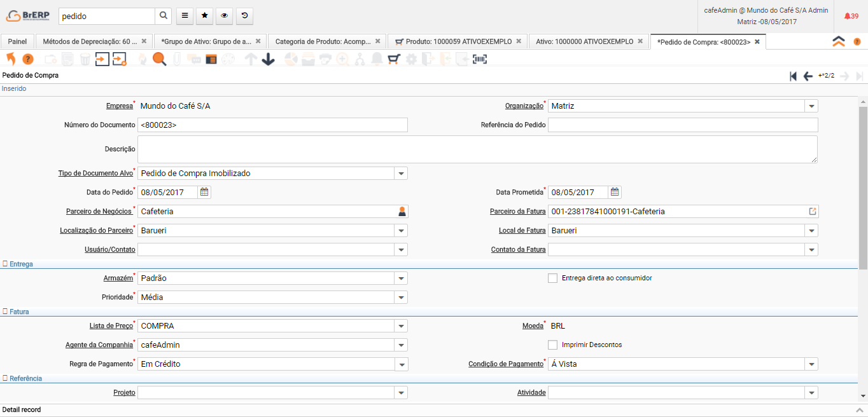Open the Tipo de Documento Alvo dropdown
868x417 pixels.
(401, 174)
